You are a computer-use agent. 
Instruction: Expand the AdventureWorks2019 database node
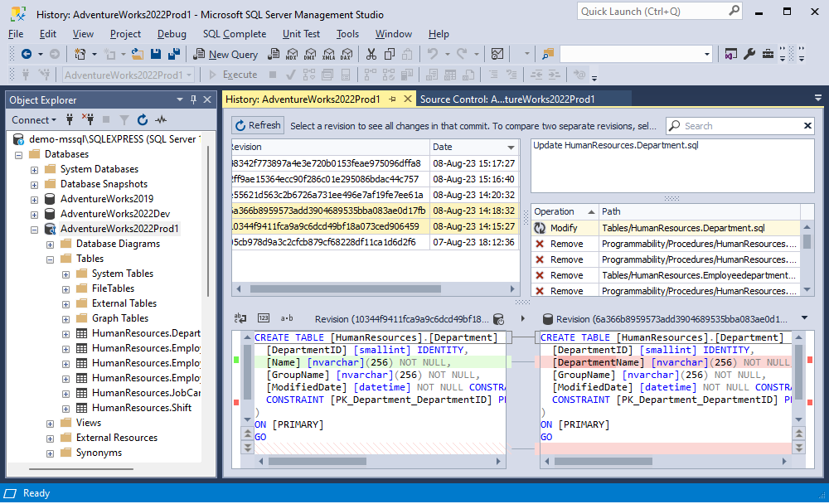tap(34, 200)
